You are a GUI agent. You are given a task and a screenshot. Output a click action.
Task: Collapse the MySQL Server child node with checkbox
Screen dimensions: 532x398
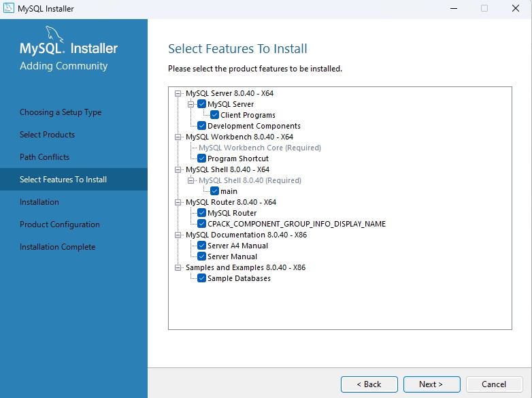click(x=191, y=104)
